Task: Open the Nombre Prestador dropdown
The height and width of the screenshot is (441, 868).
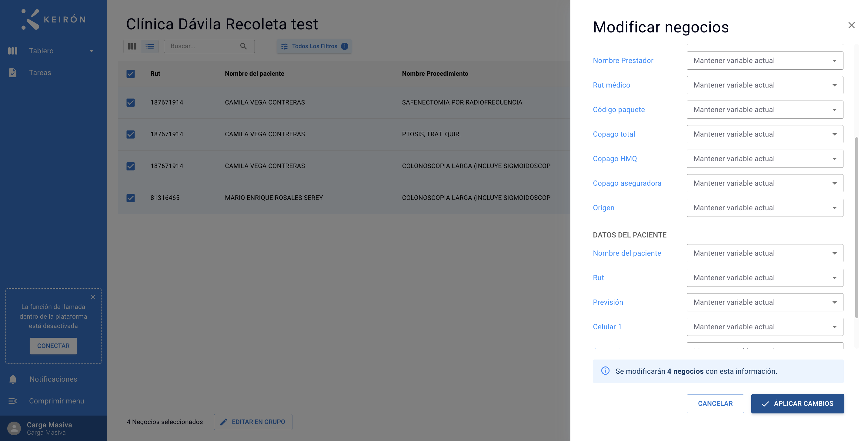Action: coord(765,61)
